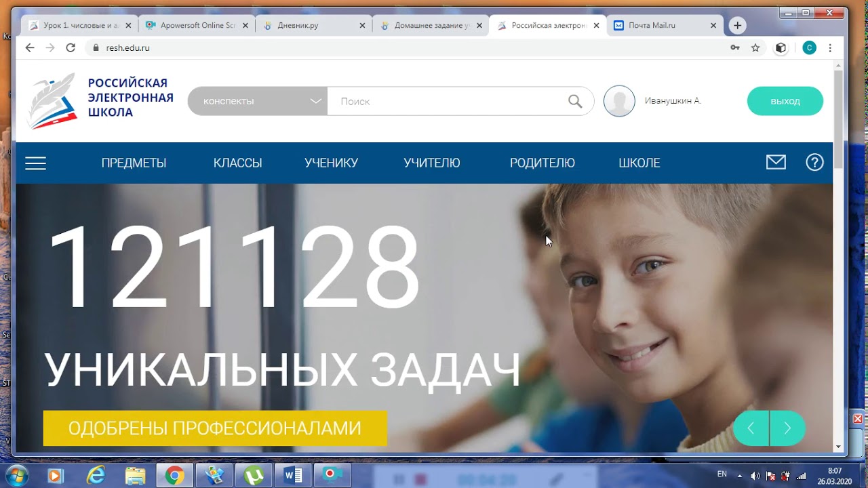Screen dimensions: 868x488
Task: Close the Российская электронная школа tab
Action: coord(596,26)
